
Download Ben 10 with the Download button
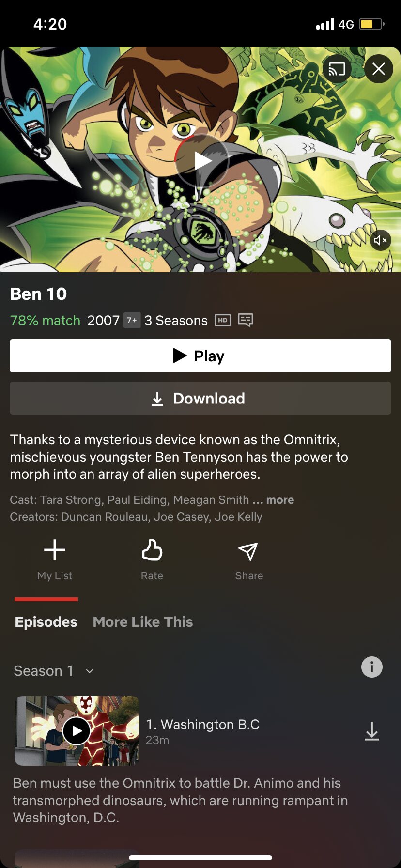200,398
